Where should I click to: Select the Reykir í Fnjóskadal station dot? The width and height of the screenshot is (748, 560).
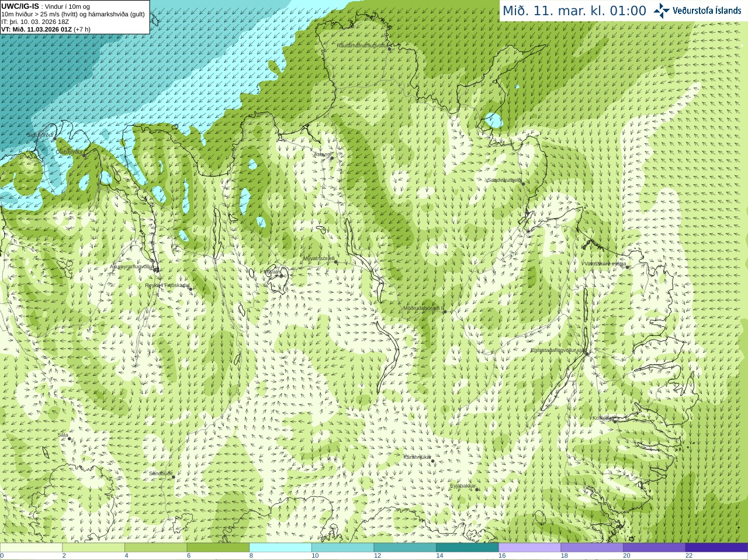click(x=191, y=289)
